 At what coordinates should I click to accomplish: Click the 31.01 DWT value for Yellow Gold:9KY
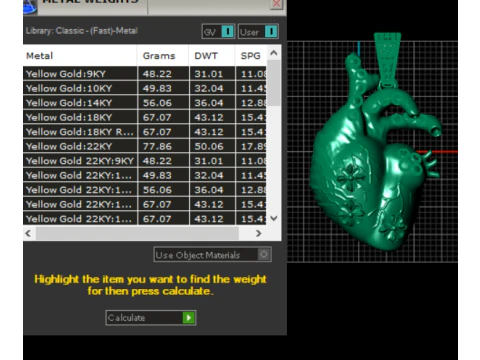pos(209,74)
